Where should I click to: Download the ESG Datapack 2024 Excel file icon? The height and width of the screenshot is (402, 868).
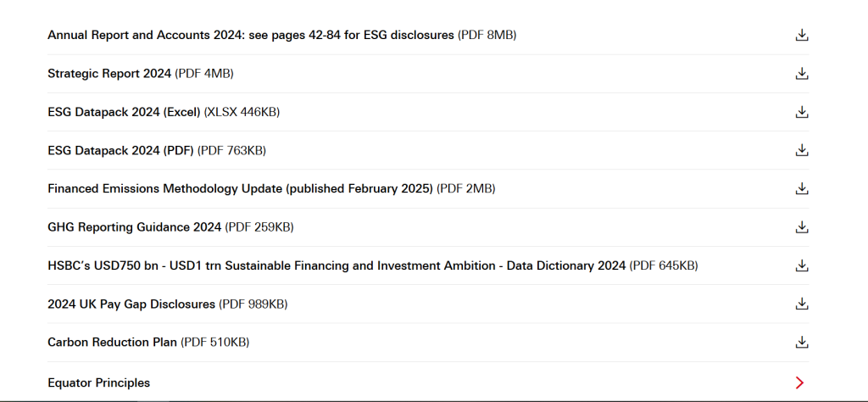802,112
